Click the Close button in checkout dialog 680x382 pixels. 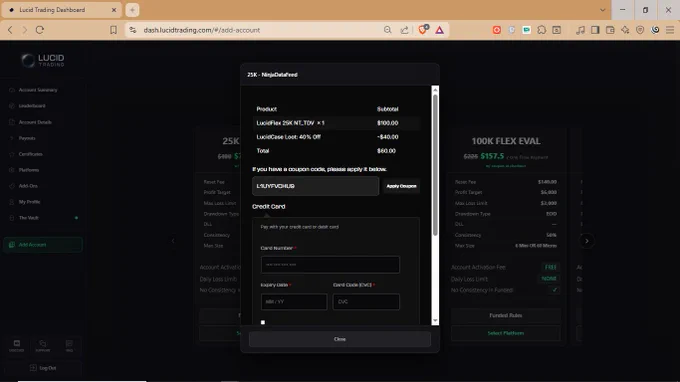(x=340, y=339)
